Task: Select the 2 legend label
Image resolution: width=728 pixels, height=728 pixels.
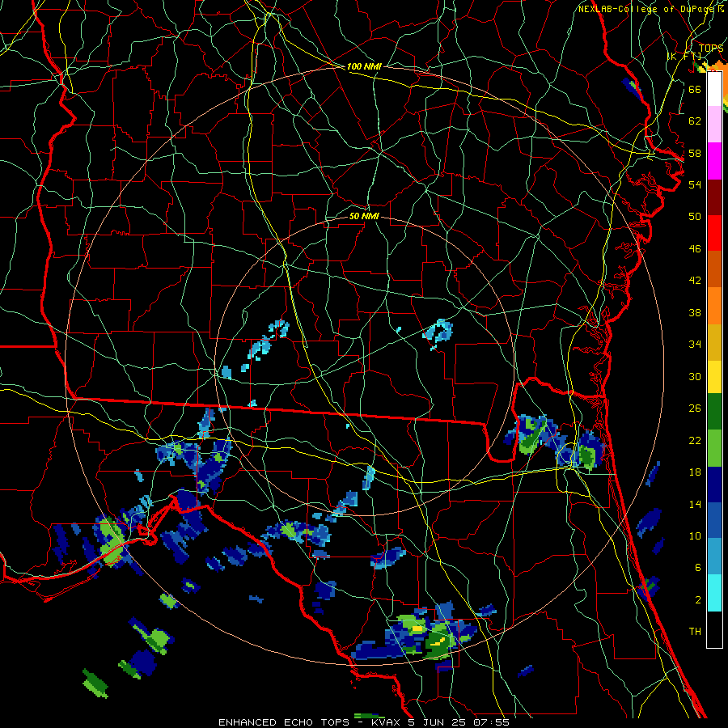Action: (x=698, y=600)
